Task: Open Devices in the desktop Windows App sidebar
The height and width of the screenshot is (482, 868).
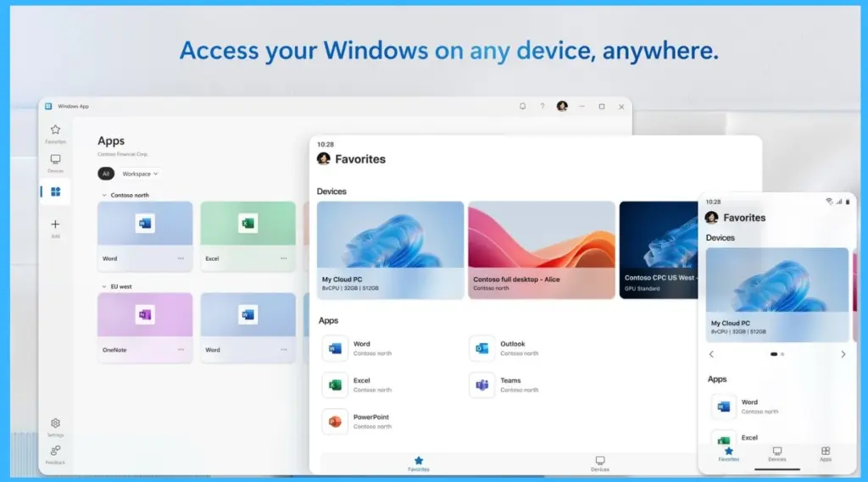Action: [x=55, y=163]
